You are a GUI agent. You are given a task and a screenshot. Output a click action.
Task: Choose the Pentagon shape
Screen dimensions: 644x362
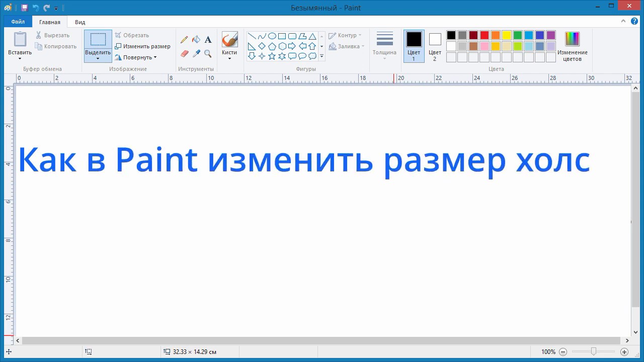pyautogui.click(x=272, y=46)
